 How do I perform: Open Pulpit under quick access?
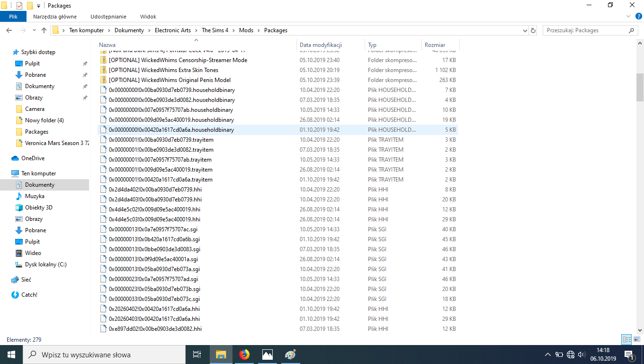(x=32, y=64)
